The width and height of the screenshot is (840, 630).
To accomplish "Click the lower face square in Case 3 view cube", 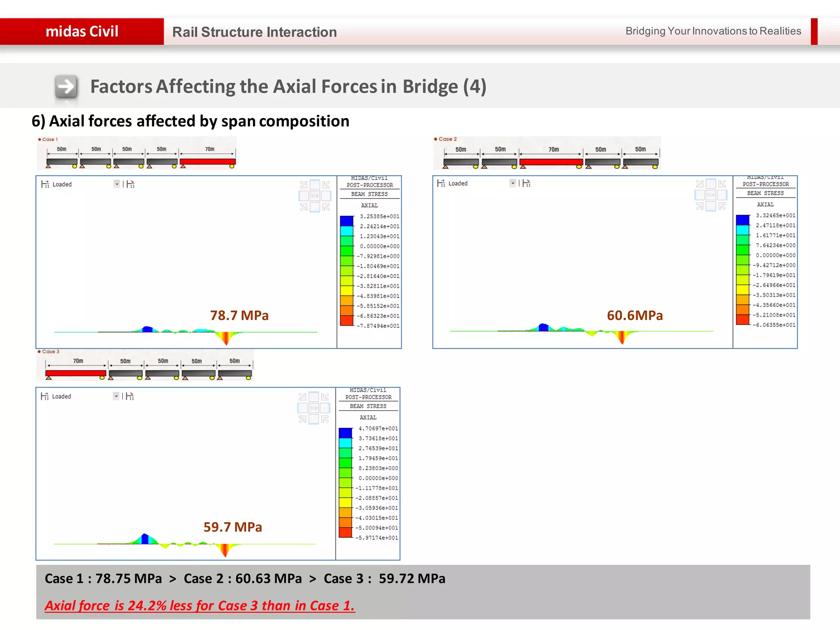I will 314,419.
